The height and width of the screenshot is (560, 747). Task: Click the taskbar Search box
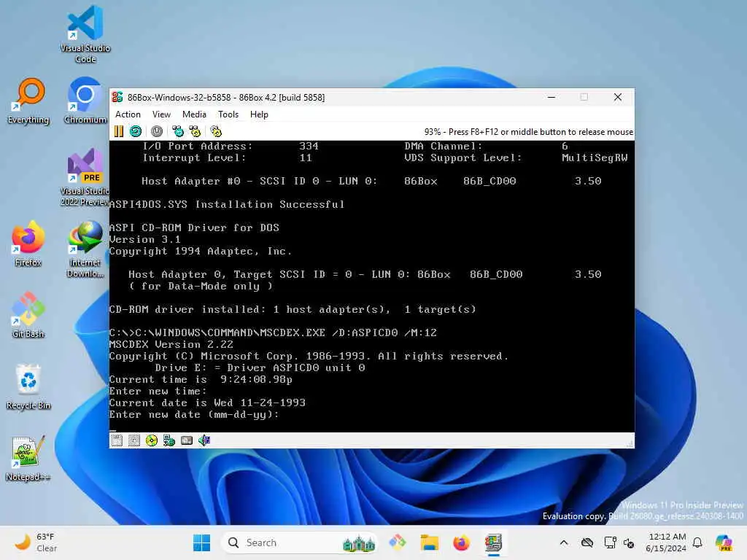300,542
